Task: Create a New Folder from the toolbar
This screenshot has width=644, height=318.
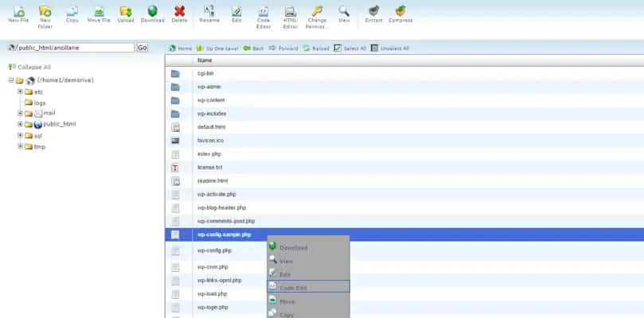Action: pos(45,17)
